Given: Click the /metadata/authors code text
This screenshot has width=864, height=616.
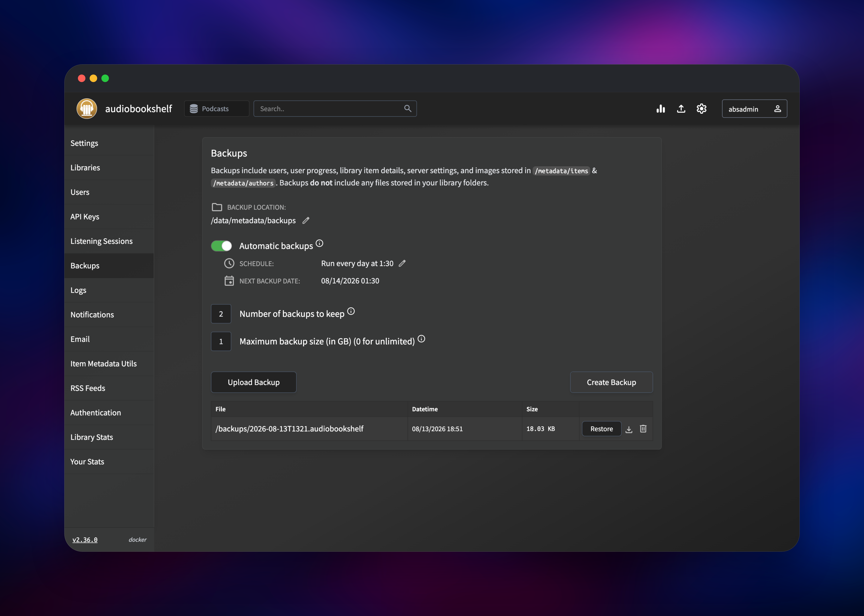Looking at the screenshot, I should pos(243,183).
